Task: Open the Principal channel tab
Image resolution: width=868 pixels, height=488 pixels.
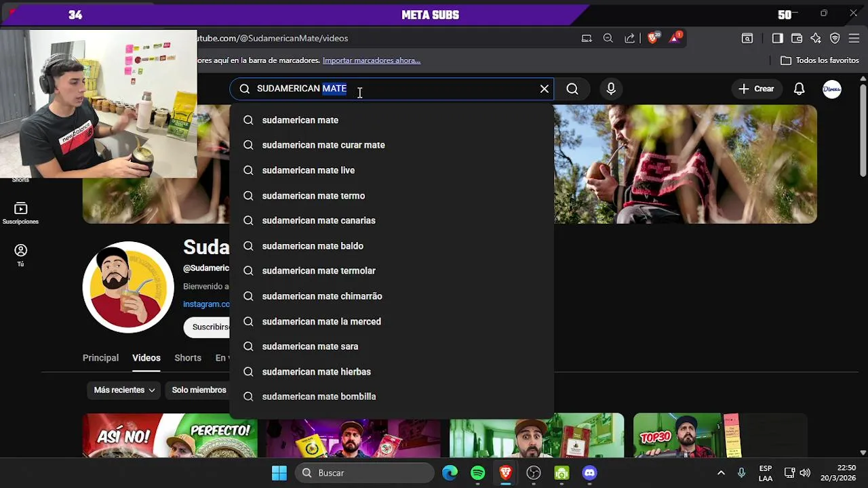Action: [100, 358]
